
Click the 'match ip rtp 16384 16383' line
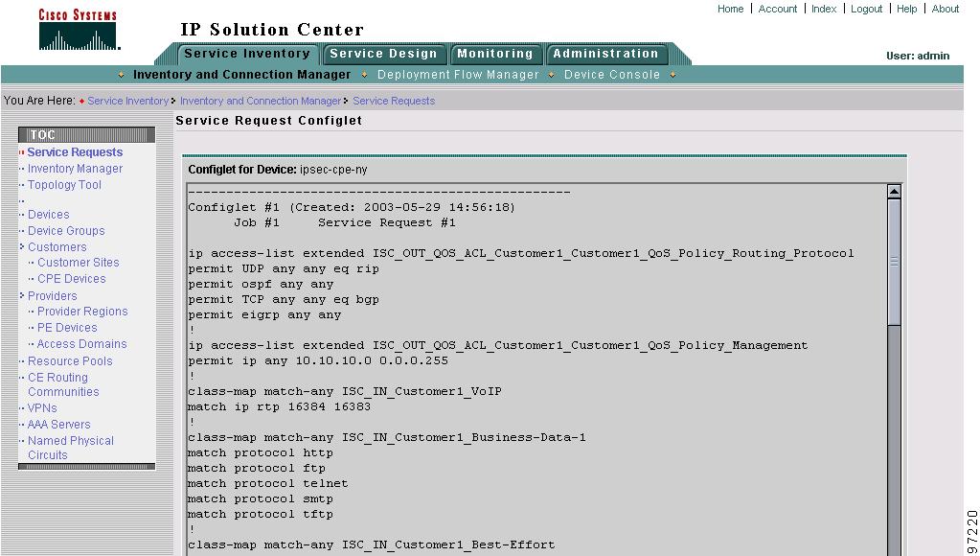(280, 406)
